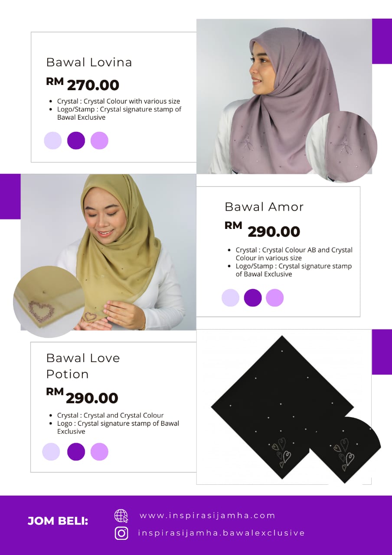
Task: Open www.inspirasijamha.com website link
Action: point(208,516)
